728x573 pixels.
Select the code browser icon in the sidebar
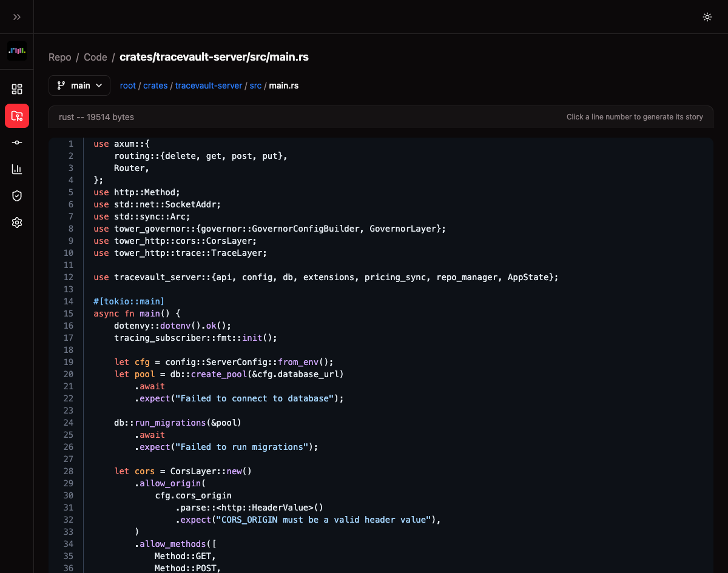(x=16, y=116)
